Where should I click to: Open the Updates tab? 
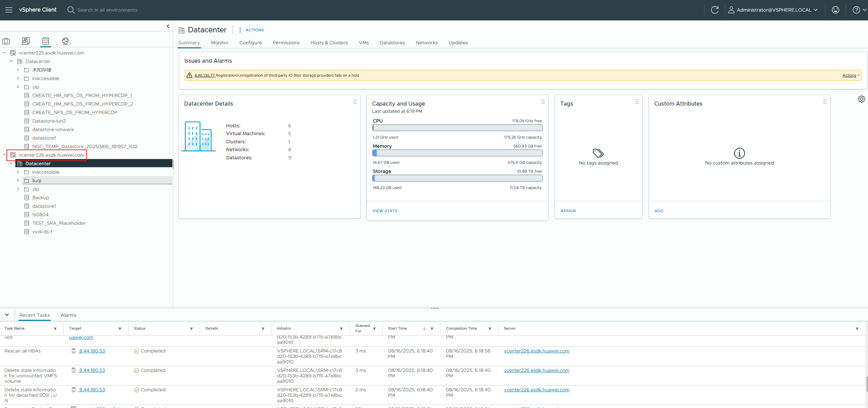458,43
